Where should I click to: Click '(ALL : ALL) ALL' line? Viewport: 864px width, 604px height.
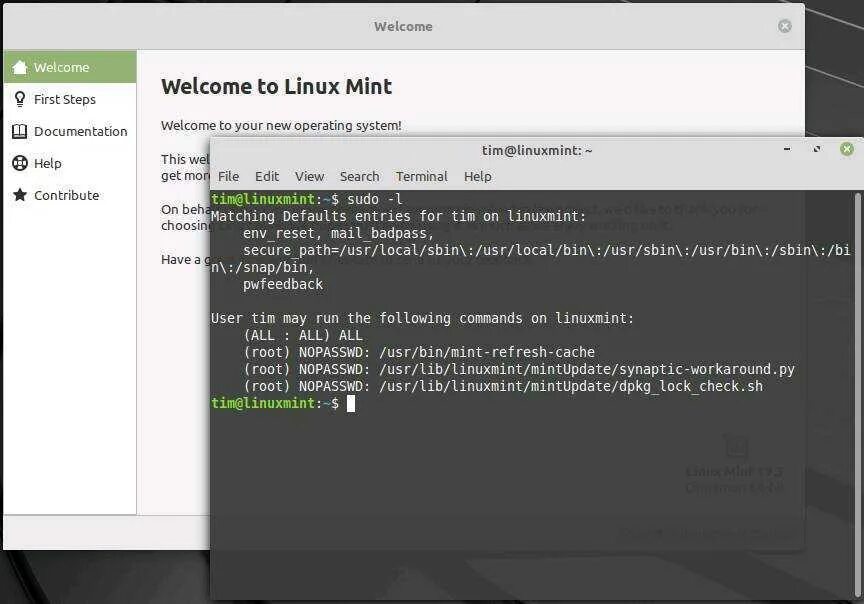[x=303, y=335]
